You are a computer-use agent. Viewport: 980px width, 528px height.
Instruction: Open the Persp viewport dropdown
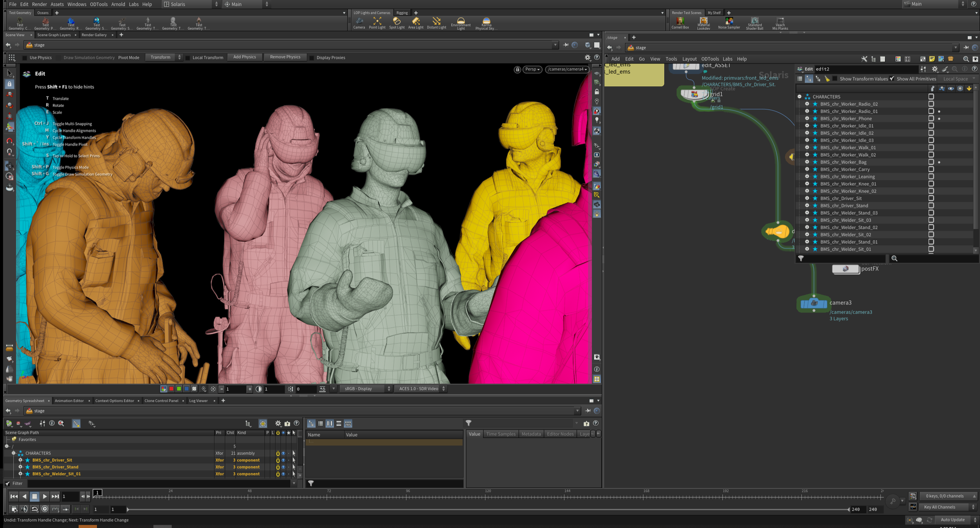[532, 69]
